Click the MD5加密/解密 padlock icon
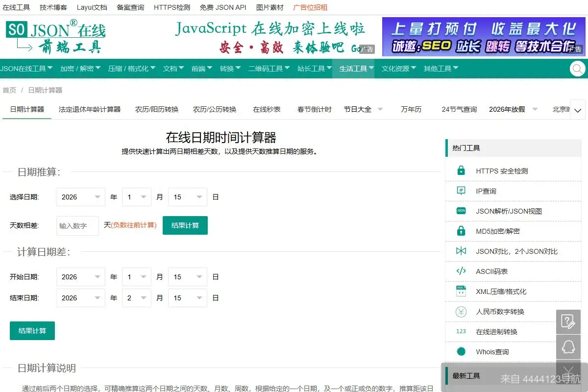This screenshot has width=588, height=392. (461, 231)
